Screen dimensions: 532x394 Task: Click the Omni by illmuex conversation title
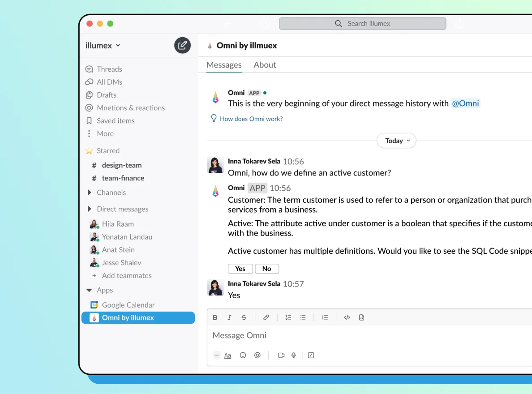(x=246, y=46)
